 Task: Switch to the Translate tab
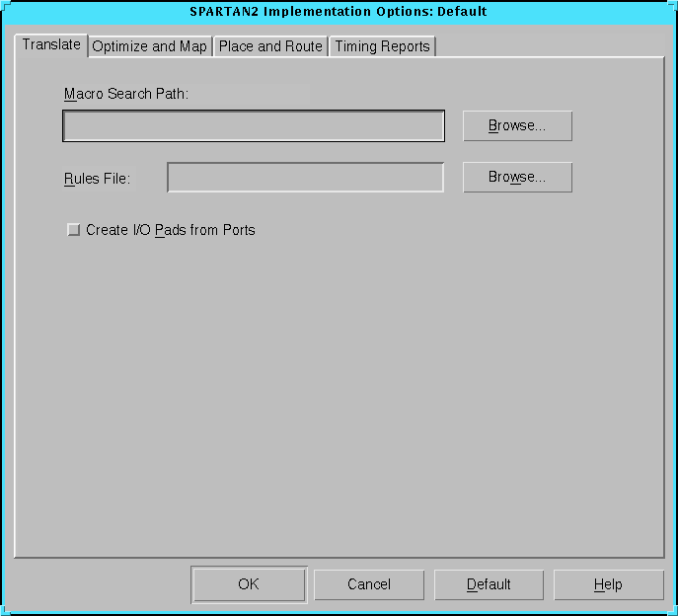tap(51, 45)
